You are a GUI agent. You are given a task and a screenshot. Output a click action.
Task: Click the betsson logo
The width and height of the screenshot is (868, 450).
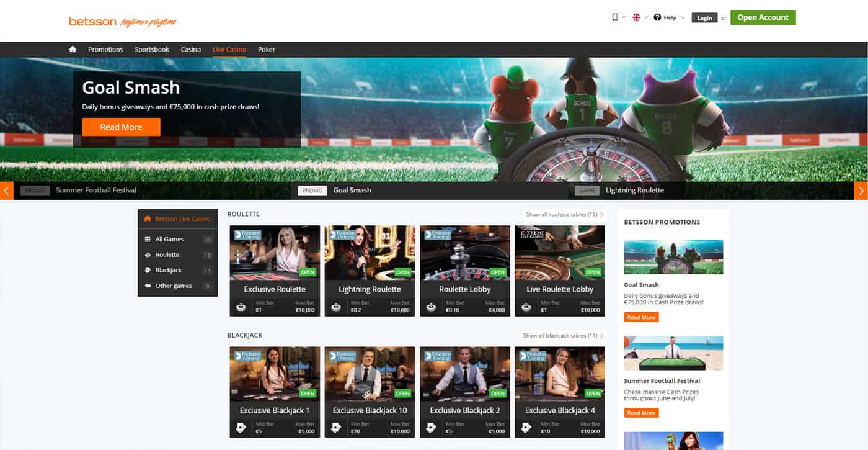coord(123,22)
